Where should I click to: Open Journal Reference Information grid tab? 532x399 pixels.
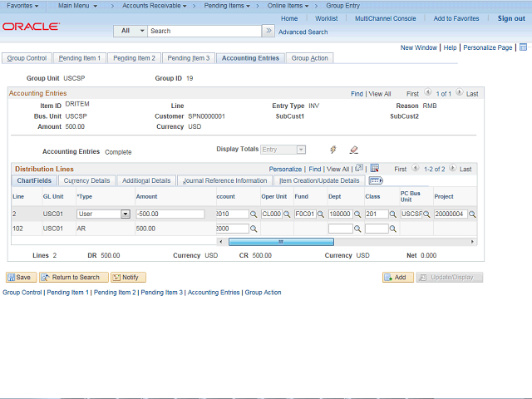(x=225, y=180)
